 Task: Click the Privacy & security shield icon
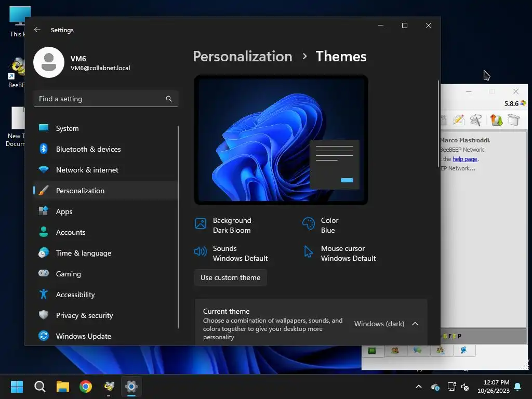click(44, 315)
